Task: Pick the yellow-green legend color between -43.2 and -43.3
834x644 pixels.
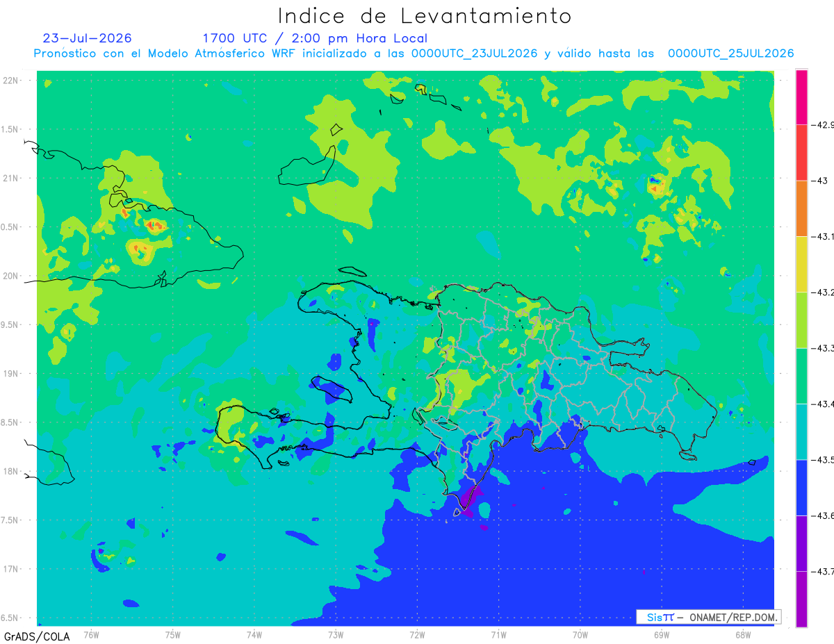Action: pyautogui.click(x=801, y=320)
